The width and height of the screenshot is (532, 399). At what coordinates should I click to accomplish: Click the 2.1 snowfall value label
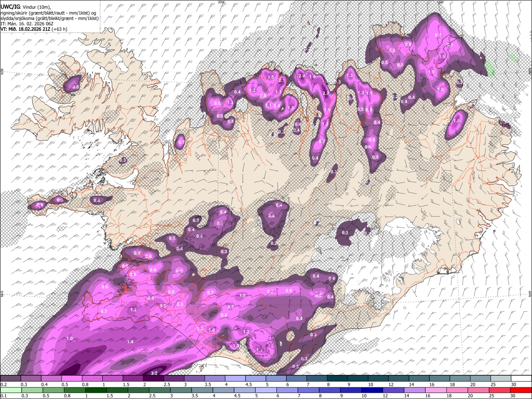coord(282,80)
